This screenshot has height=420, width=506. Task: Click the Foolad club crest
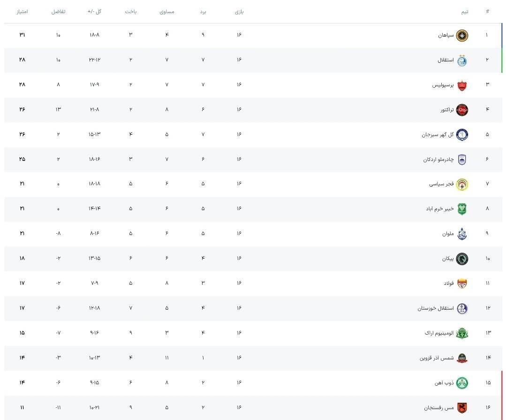coord(462,283)
